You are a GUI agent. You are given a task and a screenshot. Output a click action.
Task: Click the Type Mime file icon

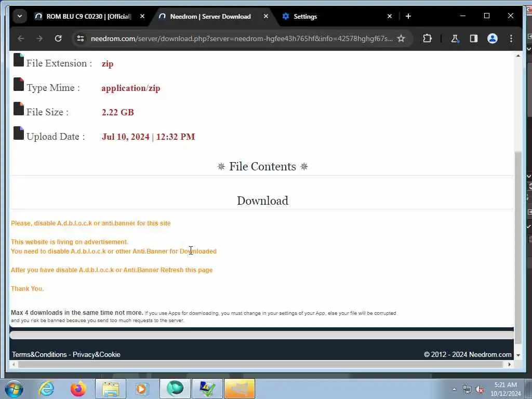pos(19,84)
